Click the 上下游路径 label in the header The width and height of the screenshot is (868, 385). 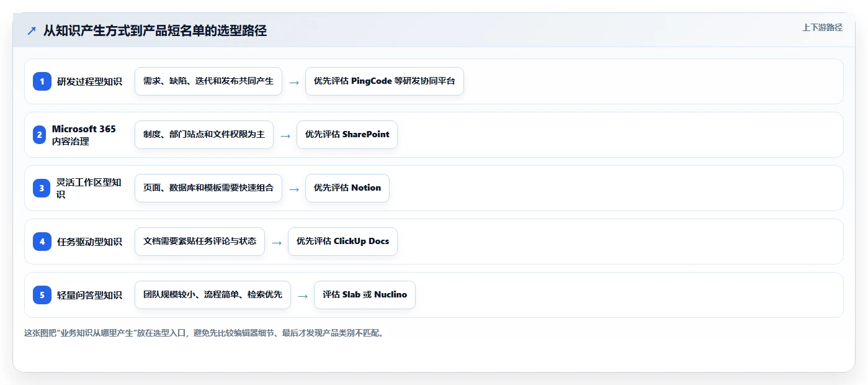[822, 27]
